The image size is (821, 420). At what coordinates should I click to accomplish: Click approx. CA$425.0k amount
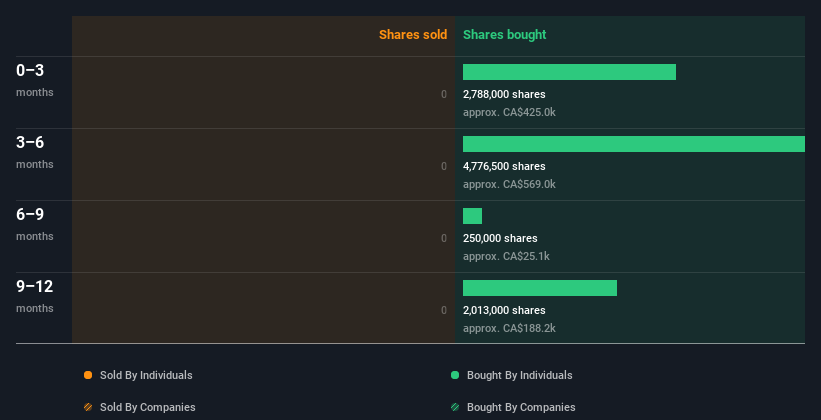click(509, 113)
